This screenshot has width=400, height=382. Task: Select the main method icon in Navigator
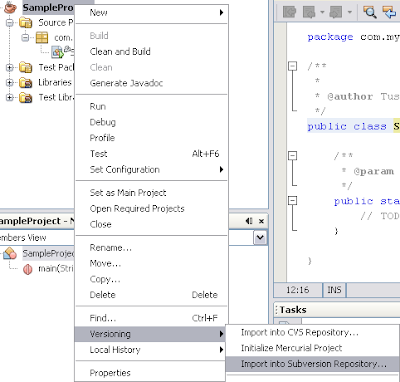click(28, 269)
